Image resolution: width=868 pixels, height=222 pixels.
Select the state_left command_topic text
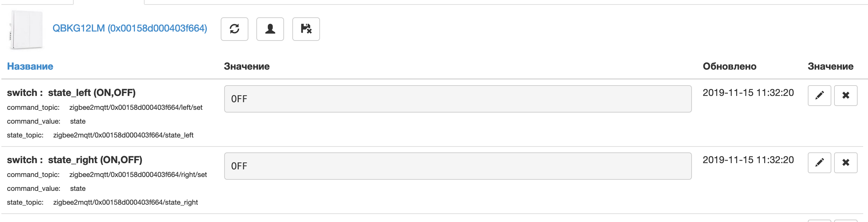(136, 107)
